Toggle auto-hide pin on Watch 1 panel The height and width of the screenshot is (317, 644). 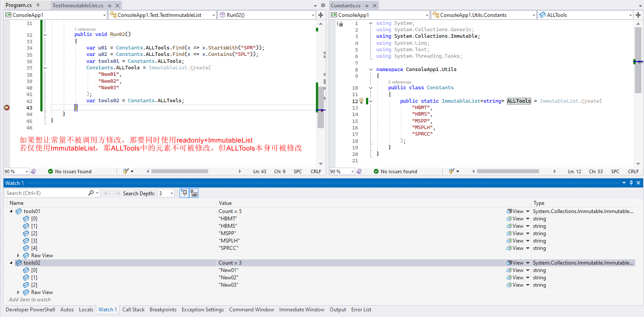631,183
